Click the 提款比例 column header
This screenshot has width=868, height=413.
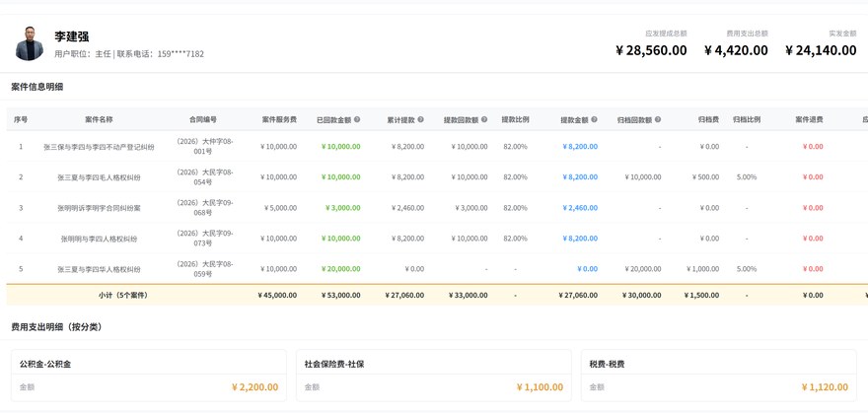515,119
